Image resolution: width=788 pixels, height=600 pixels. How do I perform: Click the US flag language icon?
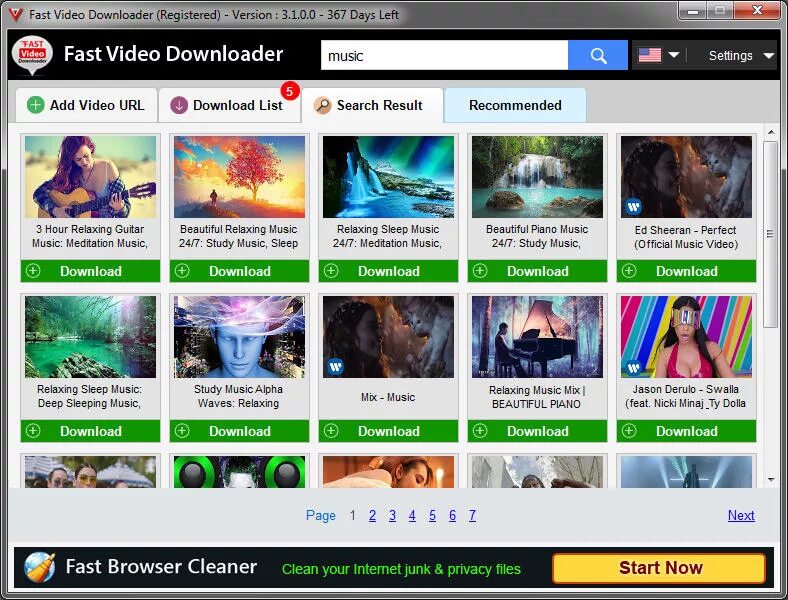(x=650, y=54)
